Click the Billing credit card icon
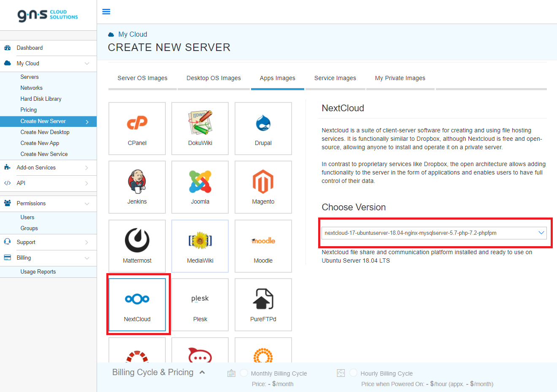 point(7,258)
